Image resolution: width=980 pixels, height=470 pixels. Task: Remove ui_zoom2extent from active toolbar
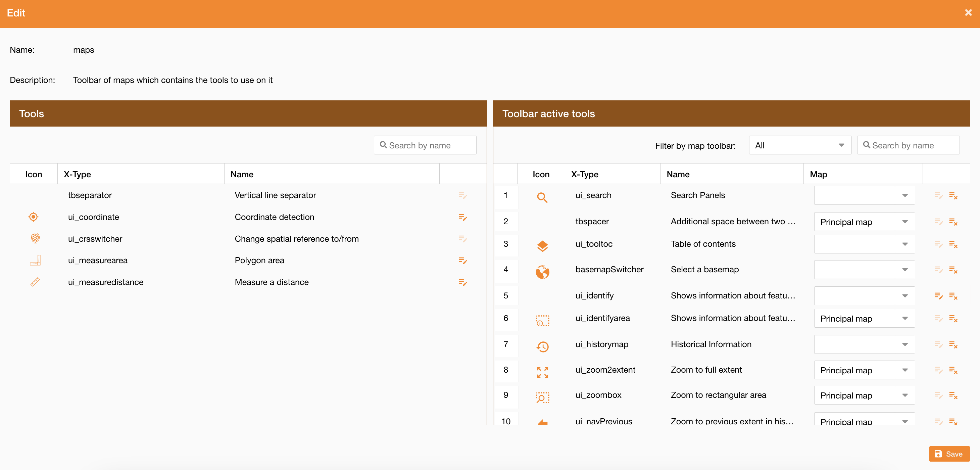tap(953, 370)
